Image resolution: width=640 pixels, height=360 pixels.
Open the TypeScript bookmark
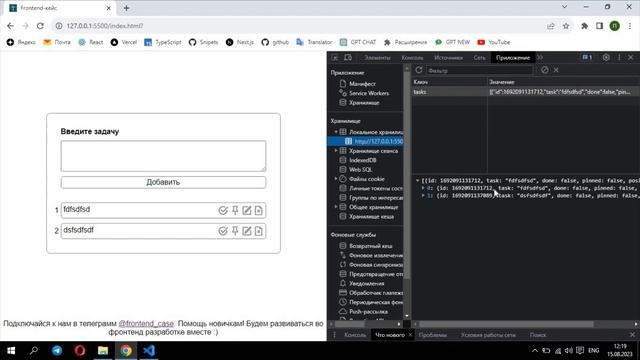coord(162,42)
